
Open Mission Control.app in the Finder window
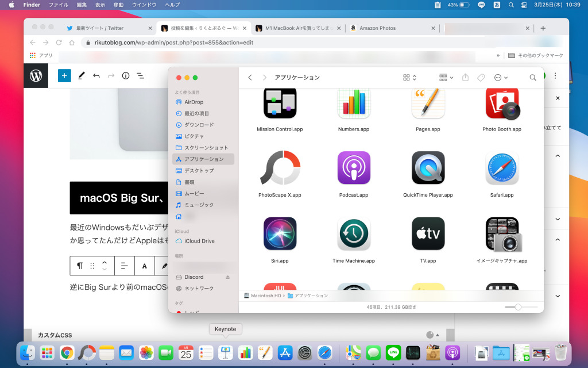(280, 103)
